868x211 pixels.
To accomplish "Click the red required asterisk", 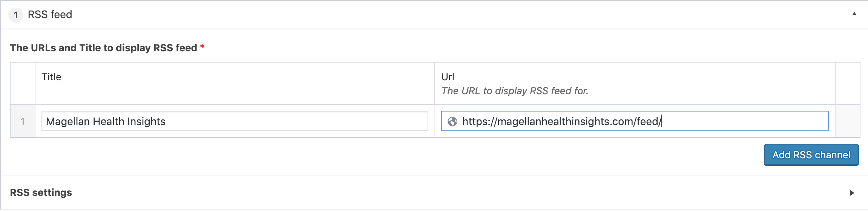I will (x=202, y=47).
